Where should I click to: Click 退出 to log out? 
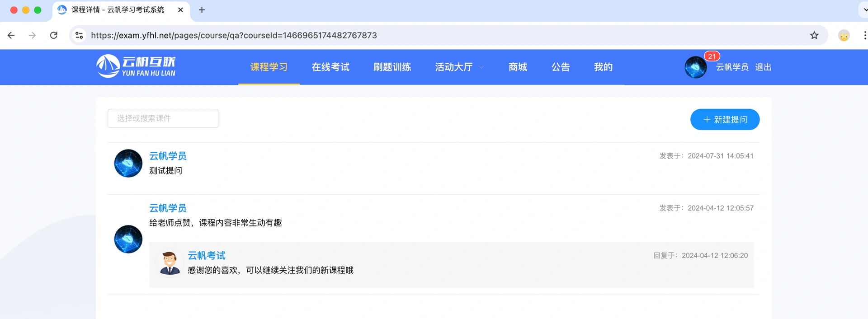[763, 67]
